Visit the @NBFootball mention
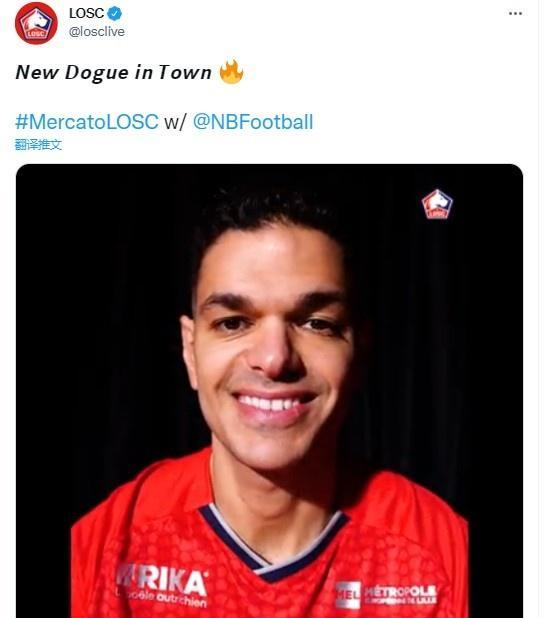This screenshot has height=618, width=544. [x=253, y=121]
